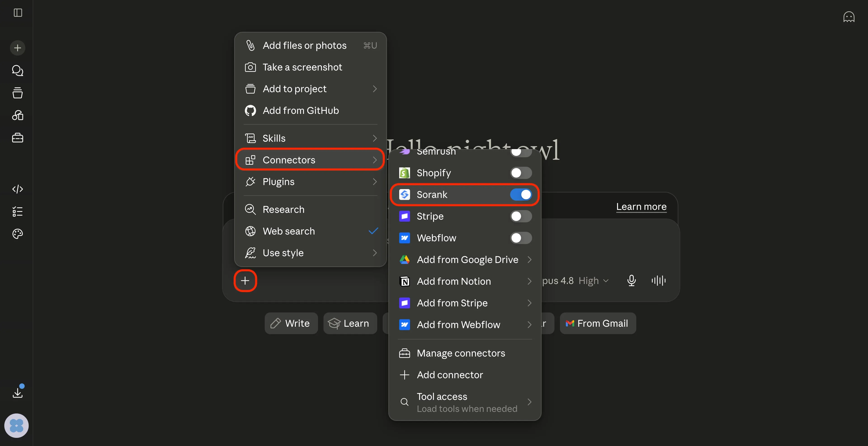This screenshot has width=868, height=446.
Task: Open the palette design icon in sidebar
Action: [18, 234]
